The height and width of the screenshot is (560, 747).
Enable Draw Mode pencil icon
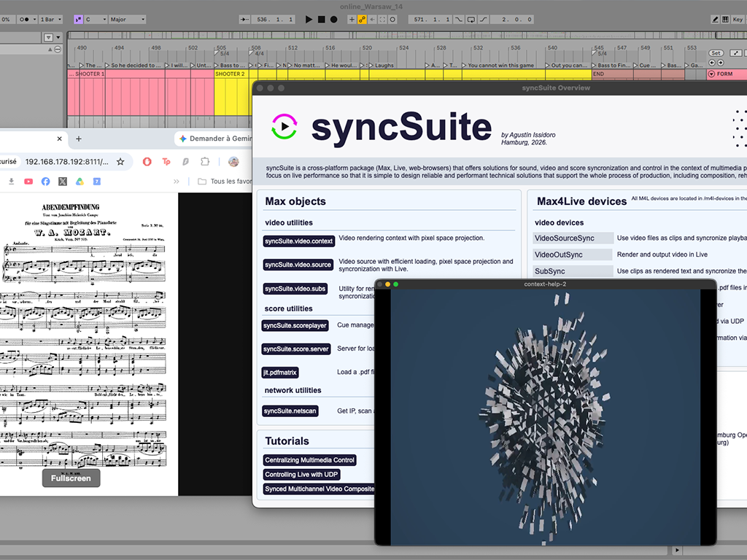tap(715, 20)
